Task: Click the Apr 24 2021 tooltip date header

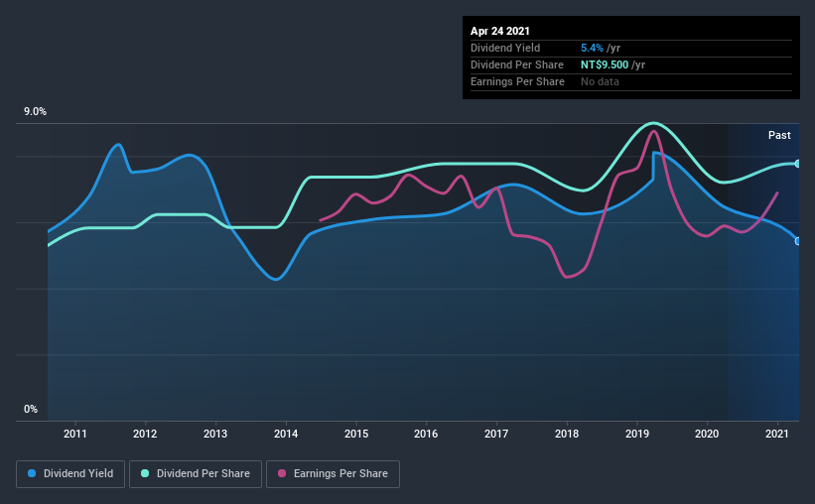Action: point(500,31)
